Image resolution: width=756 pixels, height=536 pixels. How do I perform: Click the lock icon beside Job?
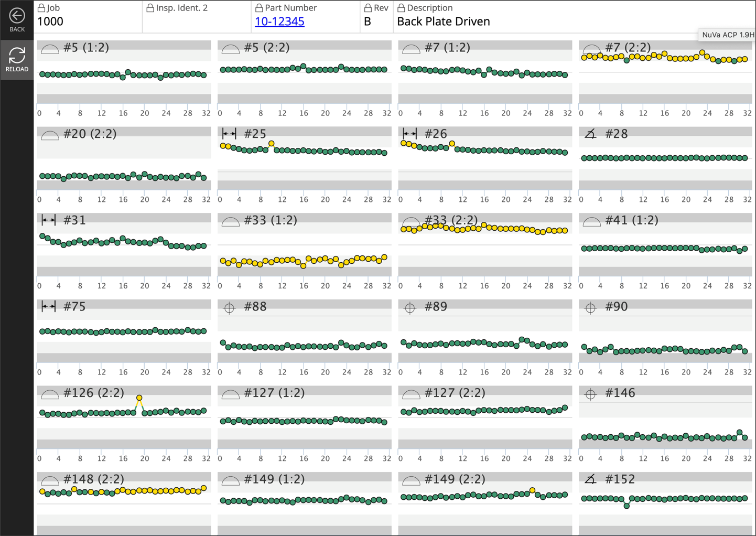41,8
